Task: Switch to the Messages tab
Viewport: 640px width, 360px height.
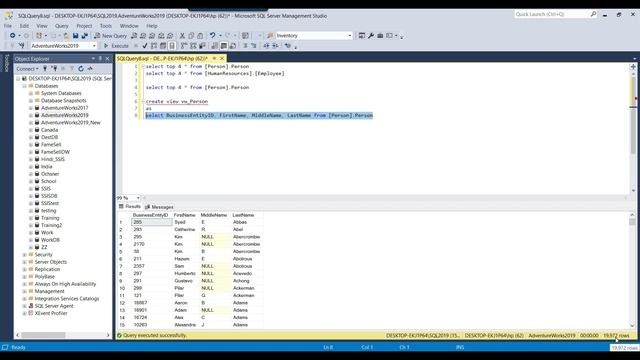Action: [x=159, y=207]
